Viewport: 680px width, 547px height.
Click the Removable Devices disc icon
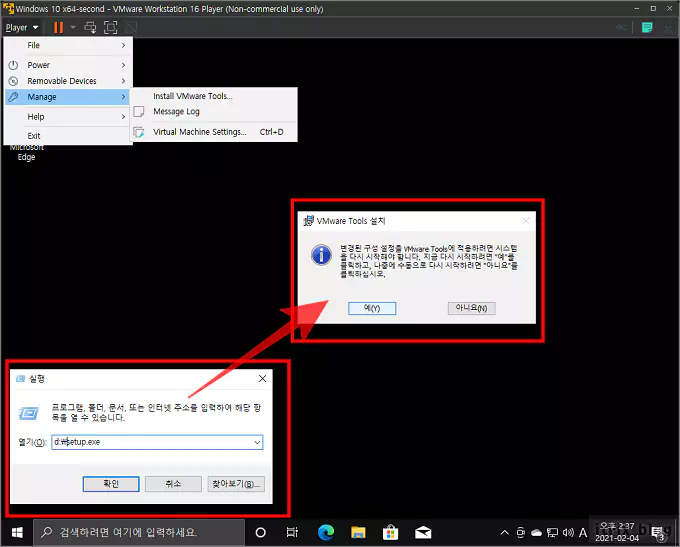point(13,81)
